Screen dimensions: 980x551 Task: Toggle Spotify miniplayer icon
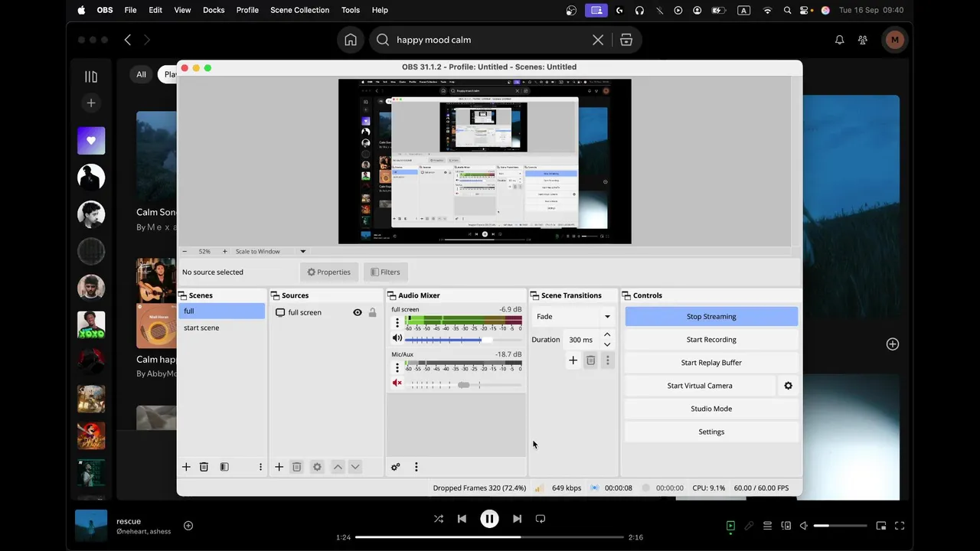tap(881, 526)
